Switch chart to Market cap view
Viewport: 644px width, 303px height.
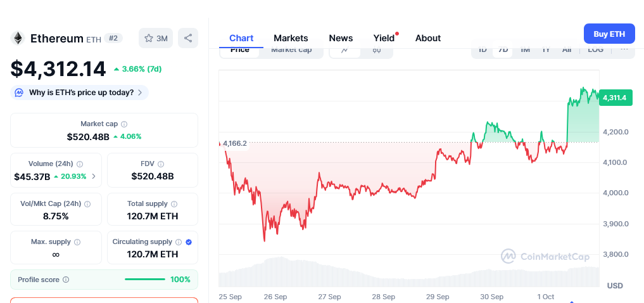(x=291, y=51)
